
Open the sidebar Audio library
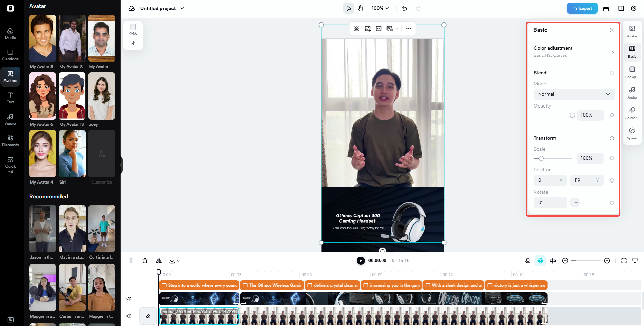coord(10,119)
